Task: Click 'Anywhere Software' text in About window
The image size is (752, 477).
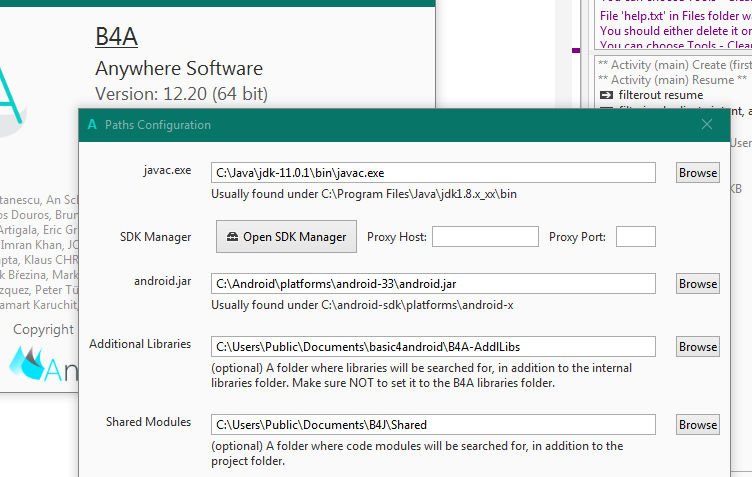Action: 179,69
